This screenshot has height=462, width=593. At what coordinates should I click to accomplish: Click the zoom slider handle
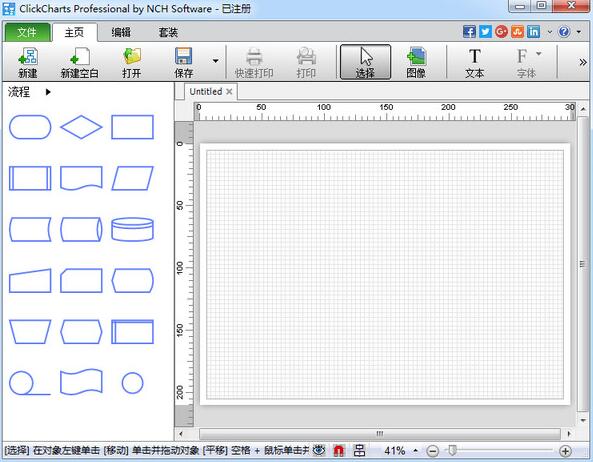tap(452, 450)
